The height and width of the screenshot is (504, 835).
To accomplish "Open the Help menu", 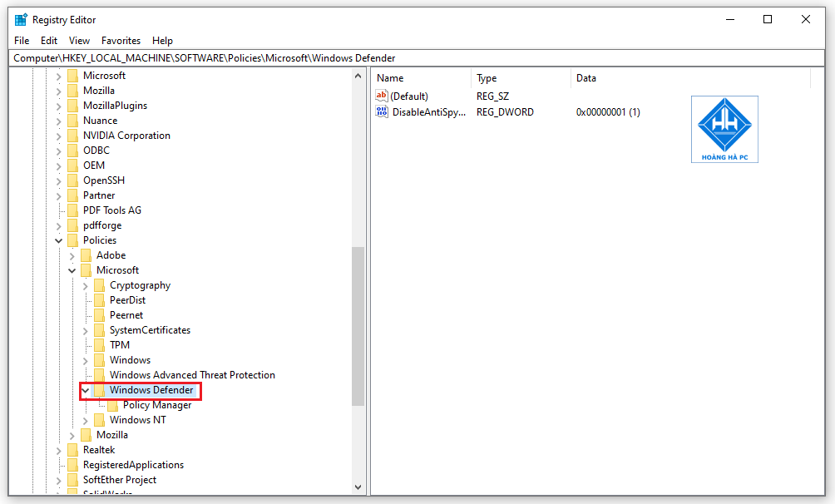I will pos(162,41).
